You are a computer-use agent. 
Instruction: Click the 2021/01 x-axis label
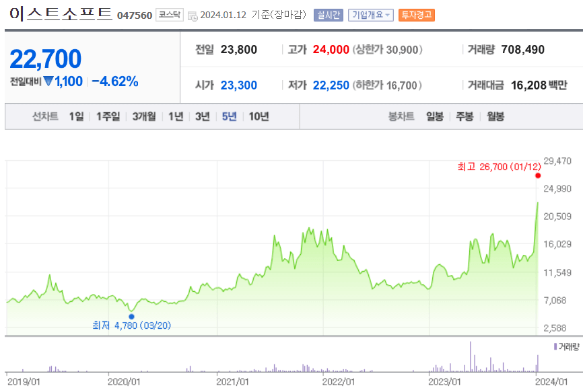click(232, 382)
